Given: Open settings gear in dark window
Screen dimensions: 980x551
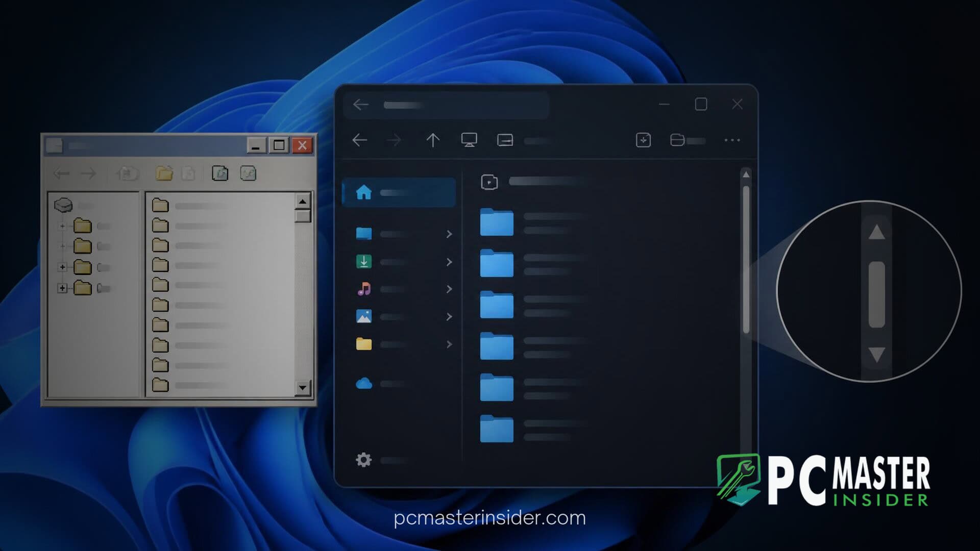Looking at the screenshot, I should pos(363,460).
